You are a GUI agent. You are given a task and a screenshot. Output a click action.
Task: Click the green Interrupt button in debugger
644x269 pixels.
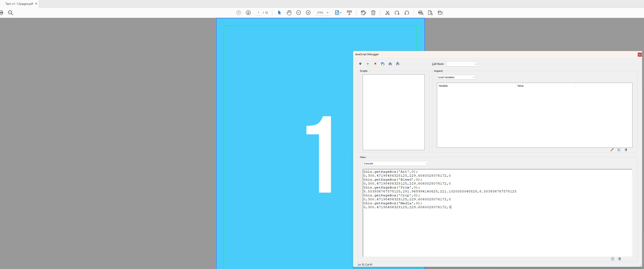[368, 64]
